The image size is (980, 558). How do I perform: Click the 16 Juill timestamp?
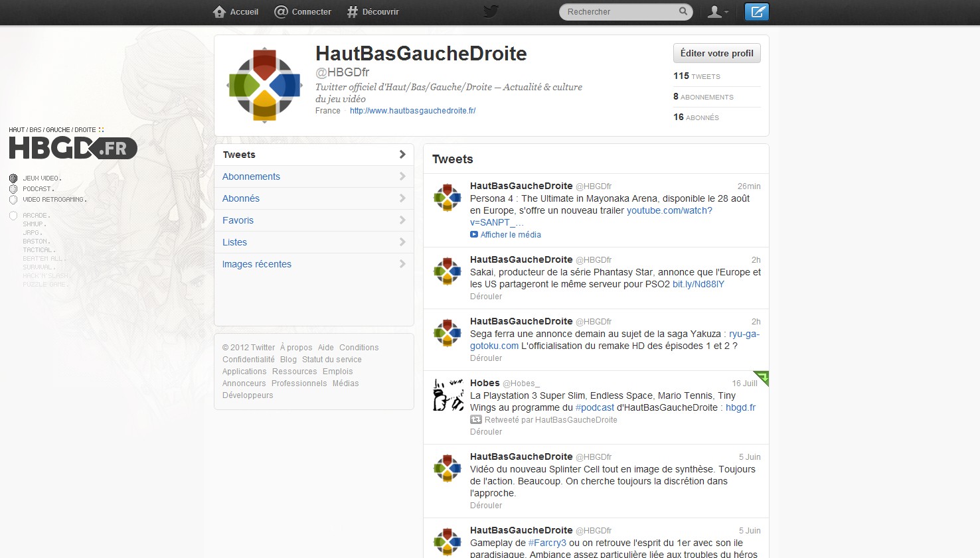tap(744, 384)
